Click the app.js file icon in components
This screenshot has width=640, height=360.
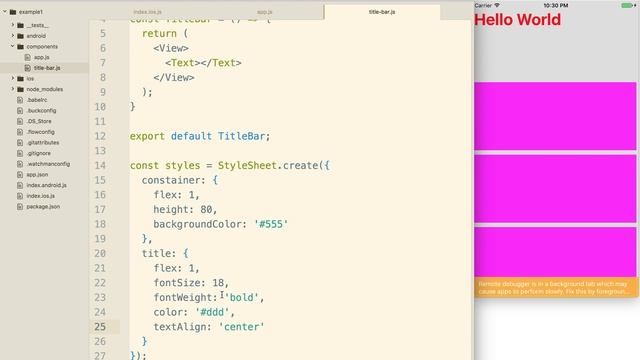27,57
